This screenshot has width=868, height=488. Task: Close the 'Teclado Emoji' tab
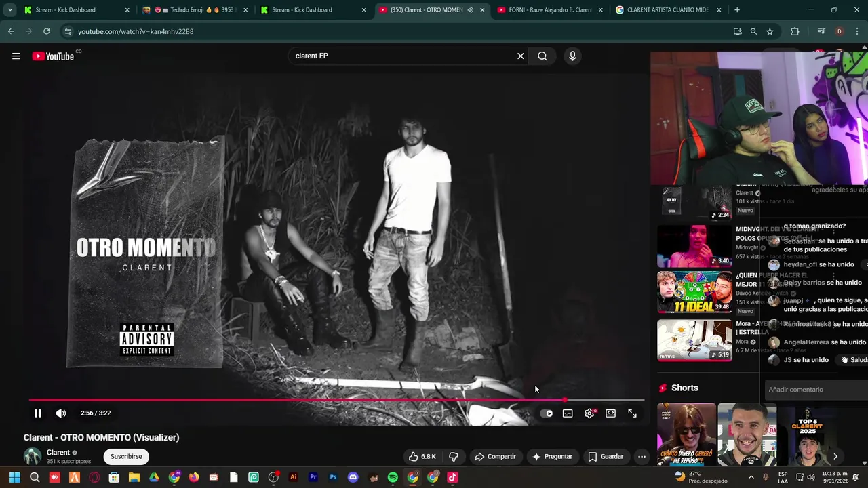pos(245,10)
